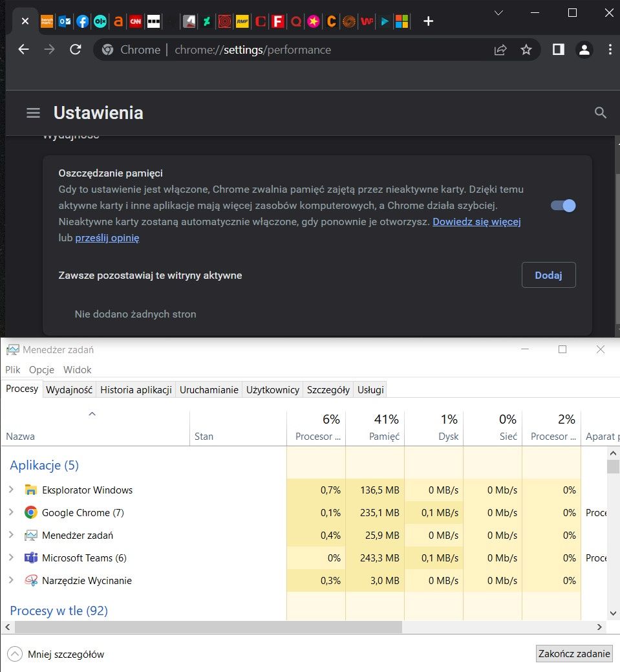Image resolution: width=620 pixels, height=672 pixels.
Task: Switch to the Usługi tab
Action: 370,390
